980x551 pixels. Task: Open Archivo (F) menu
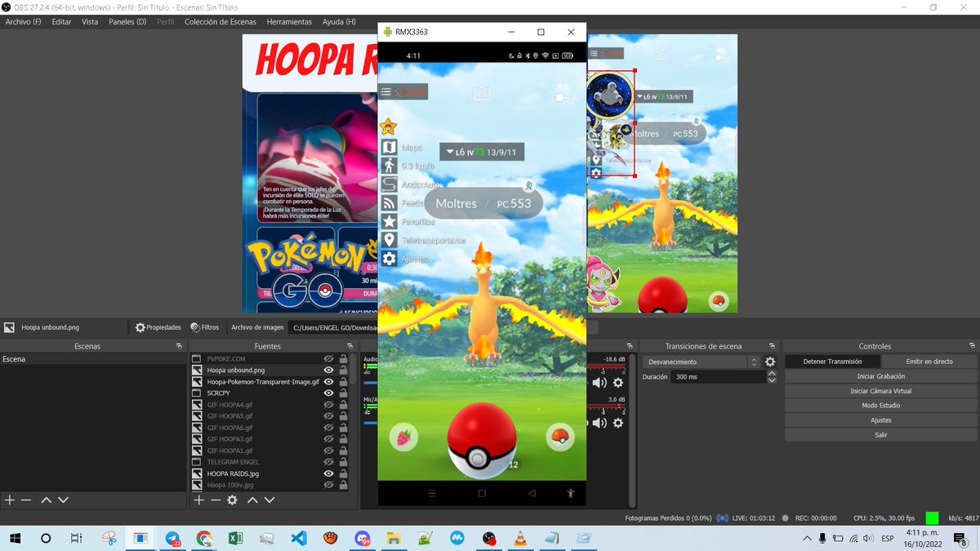pos(23,21)
